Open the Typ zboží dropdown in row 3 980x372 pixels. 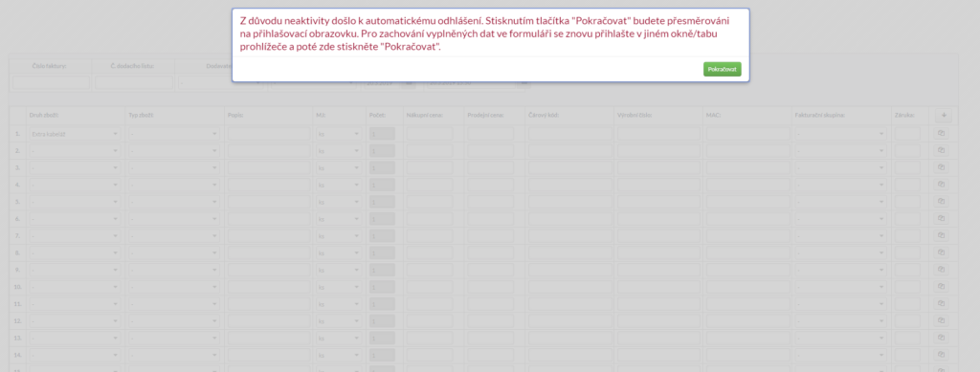174,167
